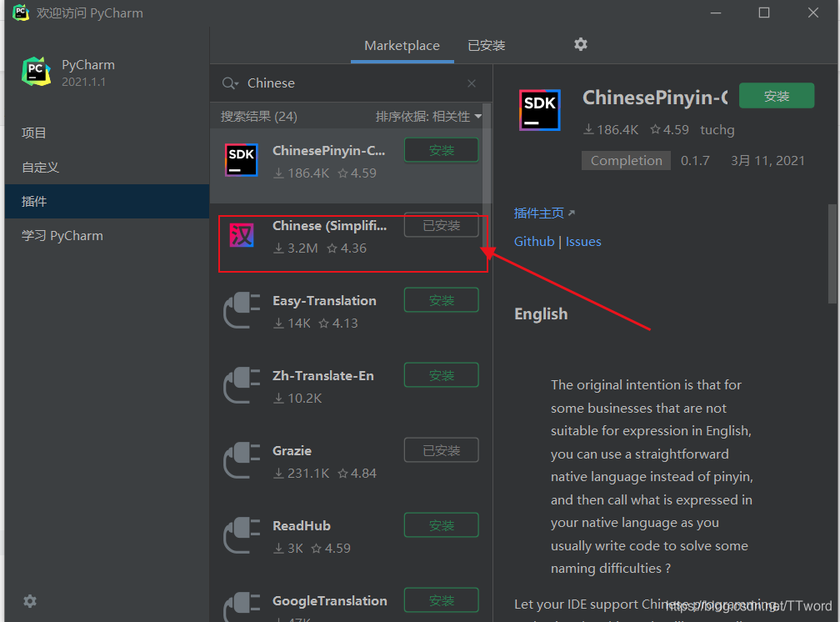Viewport: 840px width, 622px height.
Task: Click the ReadHub plugin plug icon
Action: (x=242, y=535)
